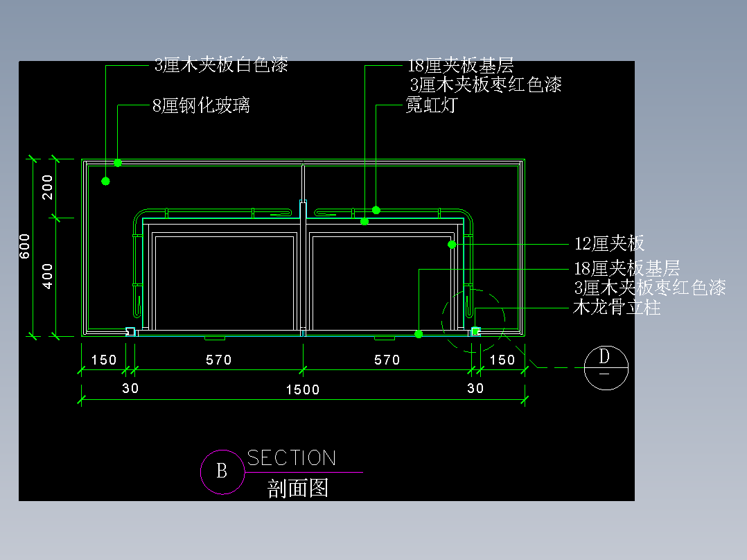Click the green leader dot for 8厘钢化玻璃
This screenshot has width=747, height=560.
[x=118, y=163]
